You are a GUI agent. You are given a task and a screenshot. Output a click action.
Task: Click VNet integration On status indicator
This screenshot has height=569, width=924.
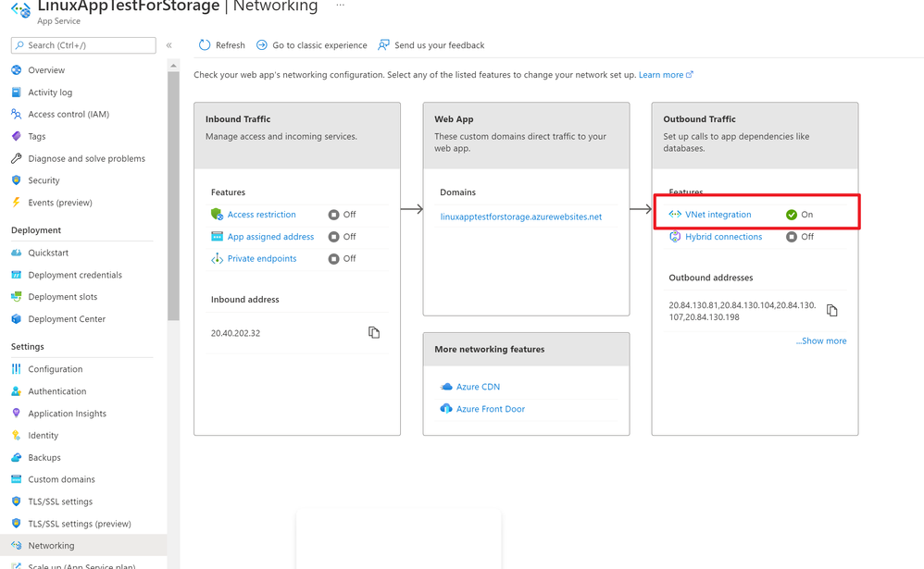[792, 215]
